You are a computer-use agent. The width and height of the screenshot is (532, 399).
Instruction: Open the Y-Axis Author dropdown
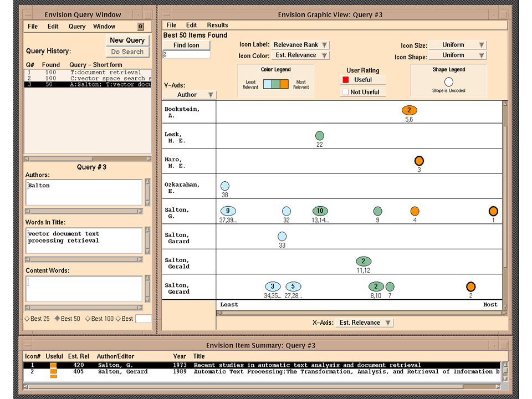(190, 95)
